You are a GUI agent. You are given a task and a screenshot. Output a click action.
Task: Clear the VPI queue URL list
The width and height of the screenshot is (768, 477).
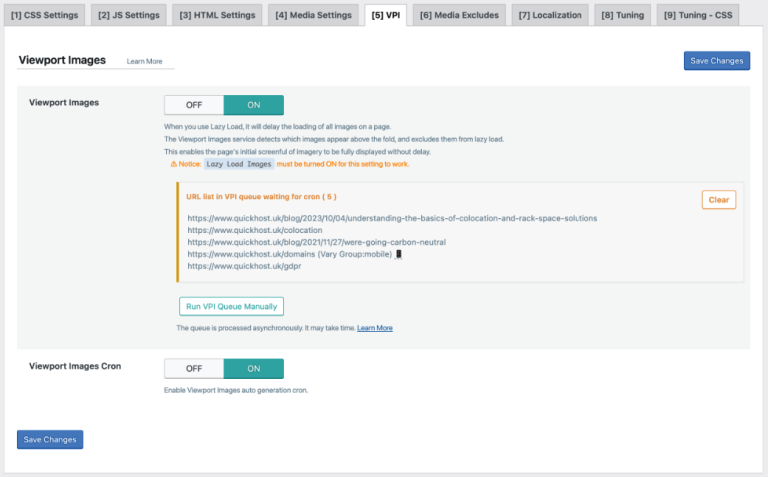pos(719,200)
